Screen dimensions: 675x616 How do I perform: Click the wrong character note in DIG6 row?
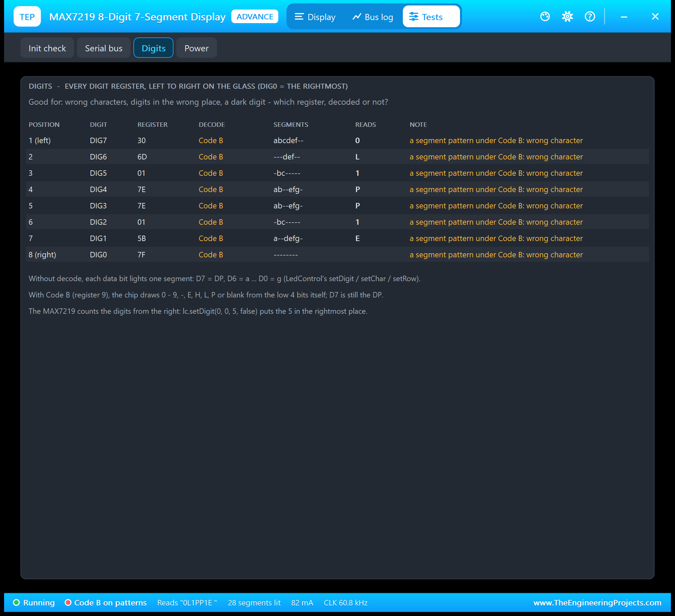click(x=496, y=157)
